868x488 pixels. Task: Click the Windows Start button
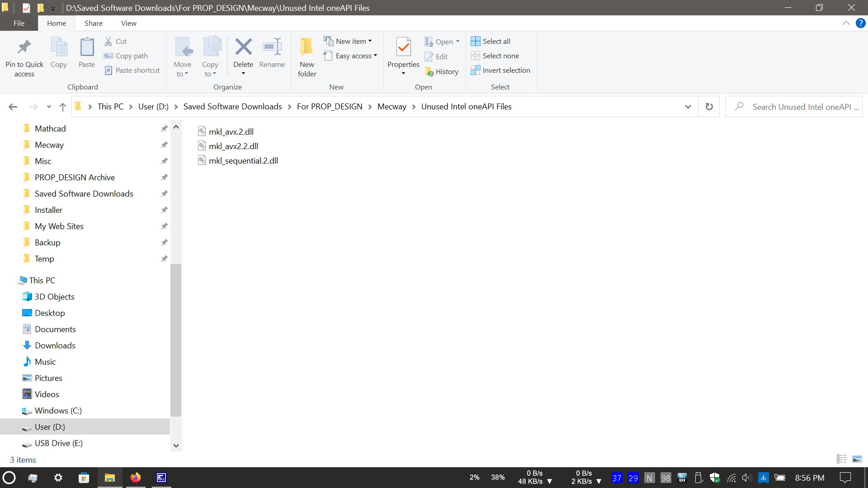pos(9,478)
